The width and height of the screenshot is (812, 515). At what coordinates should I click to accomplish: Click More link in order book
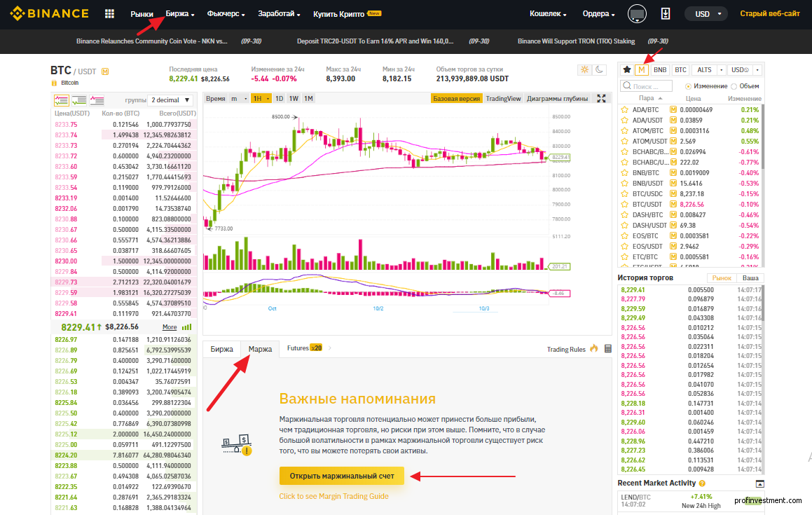(x=170, y=327)
